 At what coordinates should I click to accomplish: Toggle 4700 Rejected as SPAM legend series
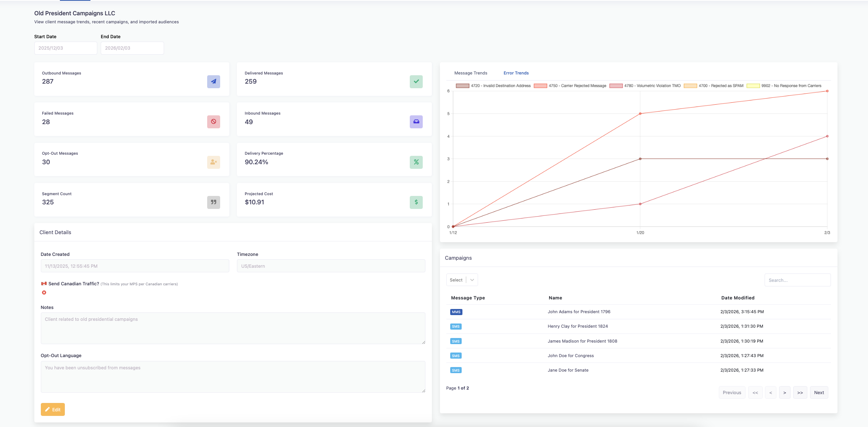point(713,86)
